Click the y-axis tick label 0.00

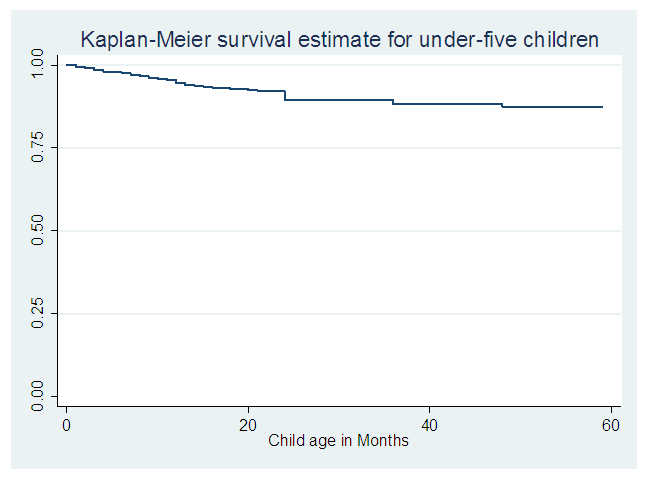coord(39,397)
